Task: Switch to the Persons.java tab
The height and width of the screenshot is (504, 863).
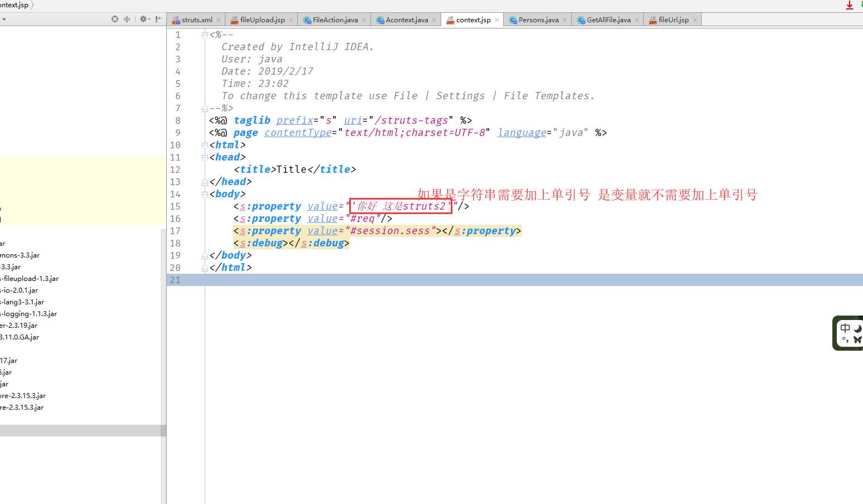Action: coord(538,20)
